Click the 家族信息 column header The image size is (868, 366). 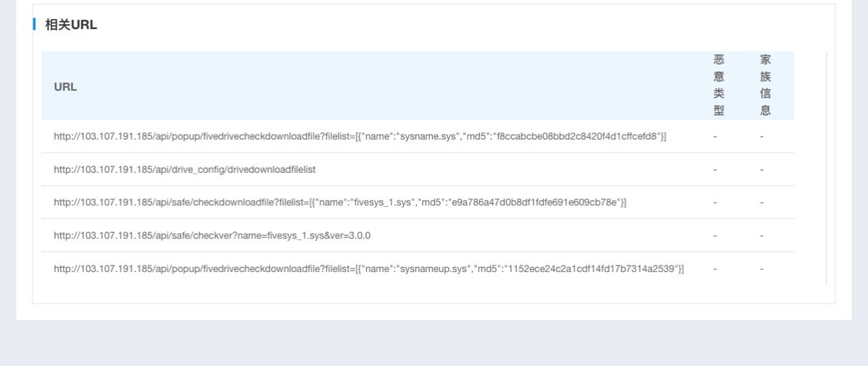pos(765,85)
